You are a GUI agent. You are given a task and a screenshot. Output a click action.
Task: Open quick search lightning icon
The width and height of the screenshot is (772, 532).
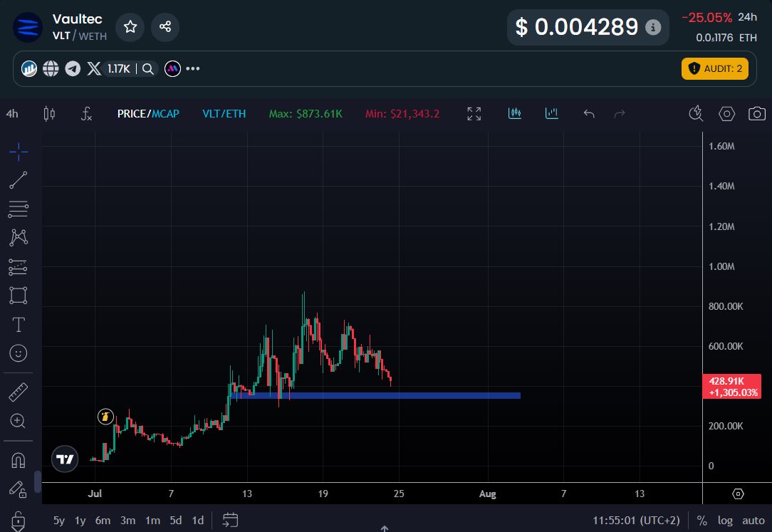696,113
